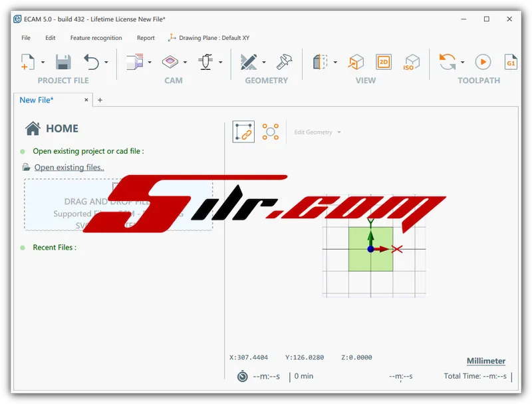The image size is (532, 404).
Task: Switch to 2D view
Action: (x=384, y=62)
